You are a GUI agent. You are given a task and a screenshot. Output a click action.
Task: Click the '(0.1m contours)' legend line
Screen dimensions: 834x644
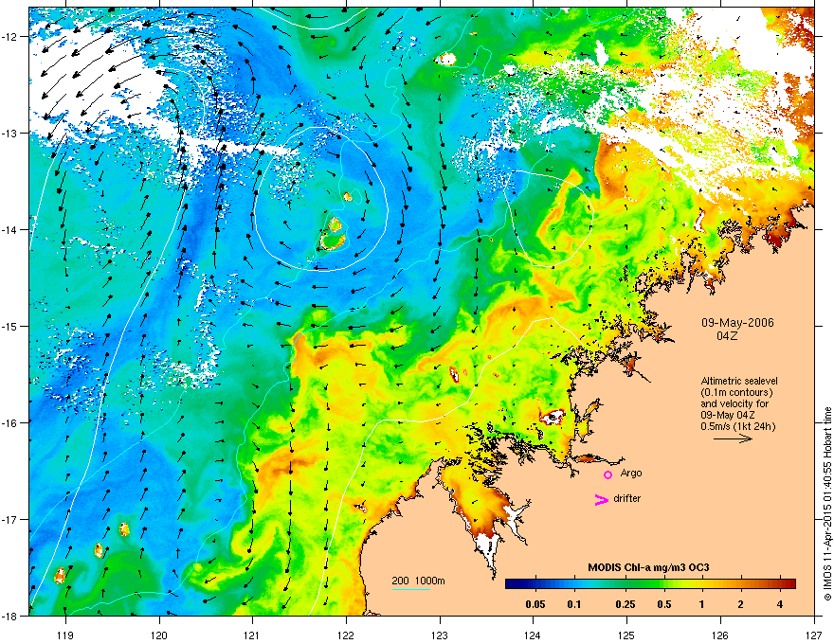736,392
